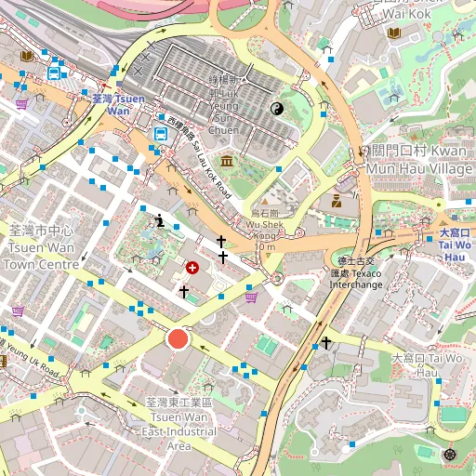Select the church cross beside Texaco Road highway
The width and height of the screenshot is (476, 476).
(x=326, y=343)
